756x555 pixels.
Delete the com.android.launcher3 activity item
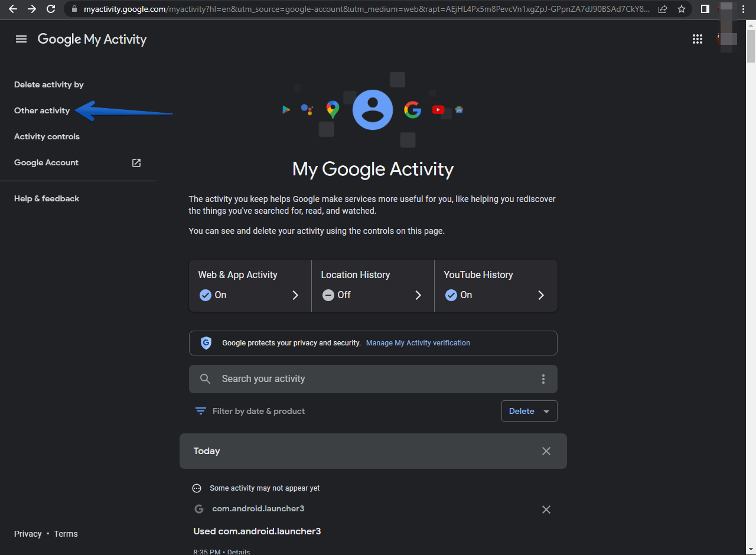pos(546,510)
